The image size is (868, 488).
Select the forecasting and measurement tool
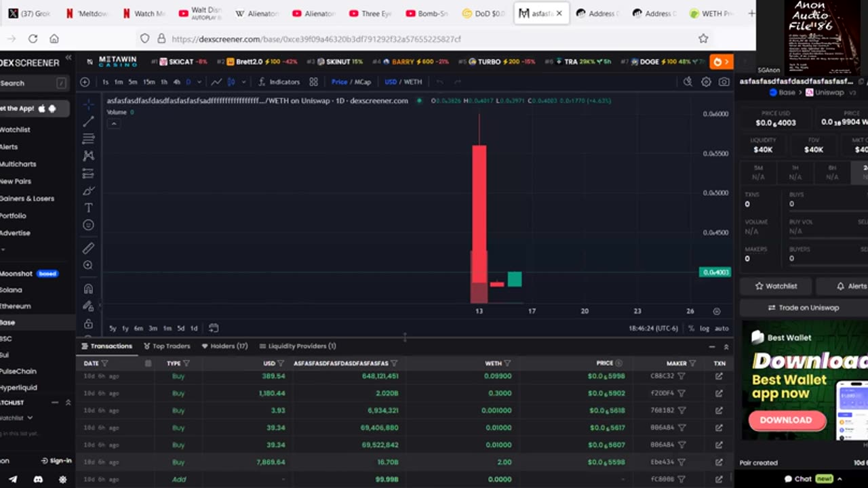pos(88,173)
